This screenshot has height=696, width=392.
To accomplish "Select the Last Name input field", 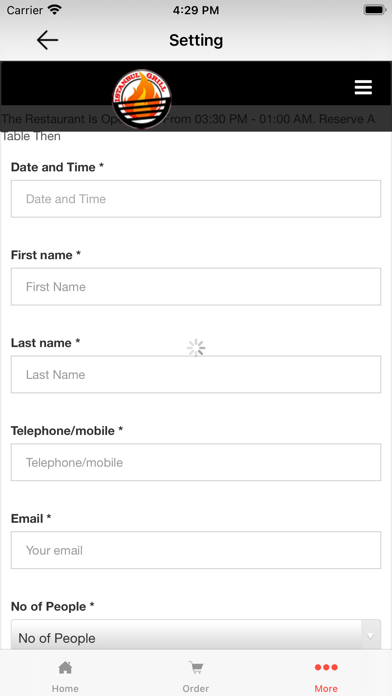I will [x=196, y=375].
